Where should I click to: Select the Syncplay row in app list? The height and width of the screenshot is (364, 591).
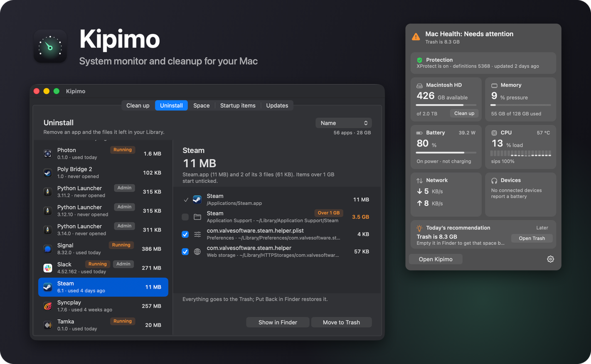[x=103, y=306]
